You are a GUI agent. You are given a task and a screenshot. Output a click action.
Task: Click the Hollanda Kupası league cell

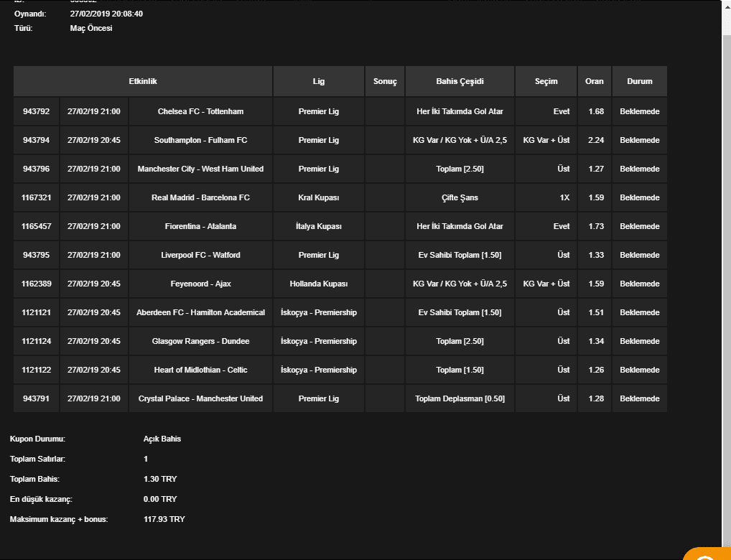click(x=318, y=284)
